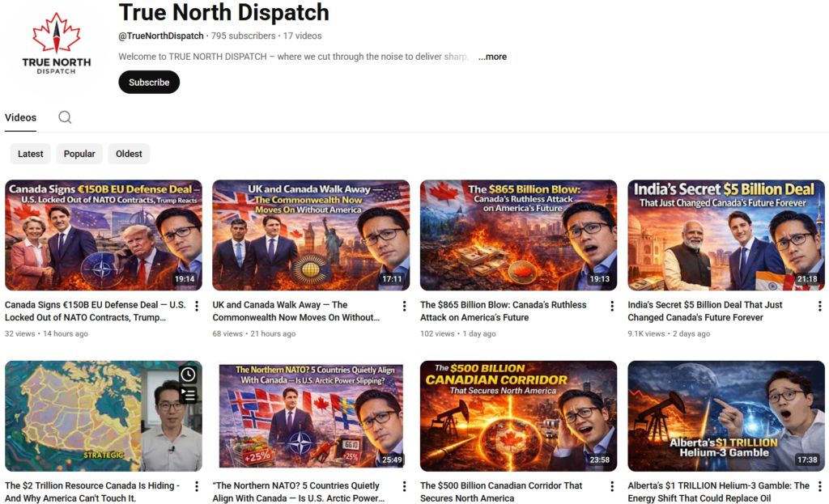Subscribe to True North Dispatch

(x=149, y=82)
